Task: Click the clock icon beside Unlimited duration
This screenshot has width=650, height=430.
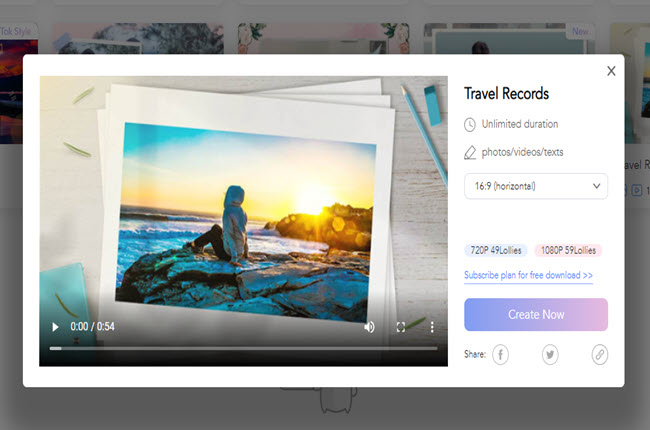Action: pyautogui.click(x=470, y=124)
